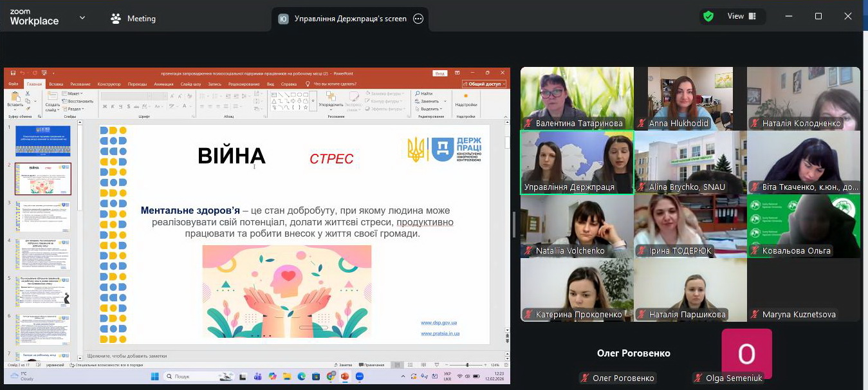This screenshot has width=868, height=390.
Task: Click muted mic icon on Anna Hlukhodid
Action: [642, 124]
